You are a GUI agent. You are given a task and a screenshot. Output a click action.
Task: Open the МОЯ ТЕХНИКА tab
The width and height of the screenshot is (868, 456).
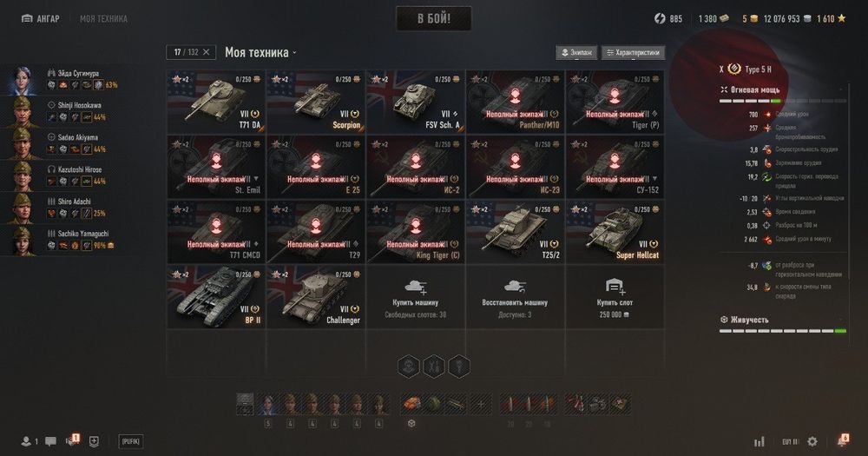[x=103, y=19]
